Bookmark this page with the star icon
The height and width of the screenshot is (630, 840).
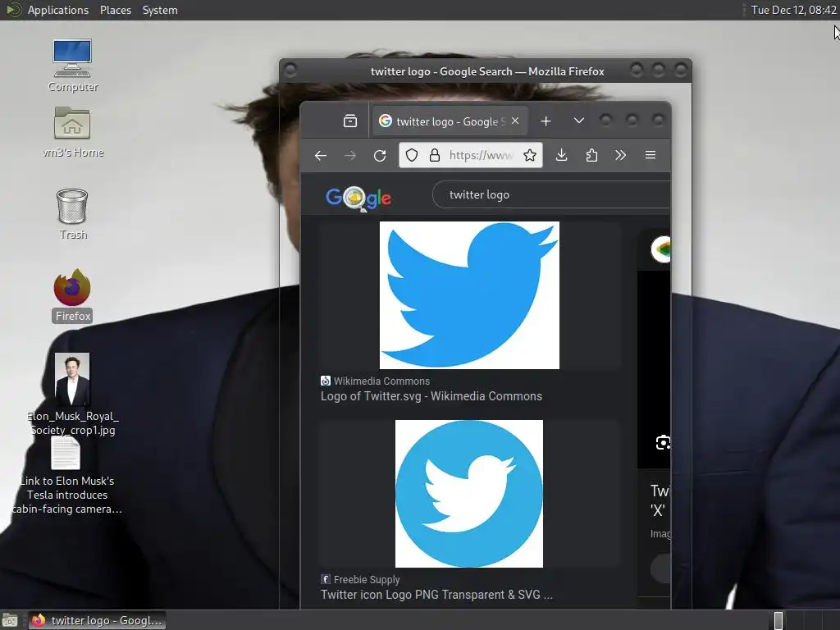(530, 155)
